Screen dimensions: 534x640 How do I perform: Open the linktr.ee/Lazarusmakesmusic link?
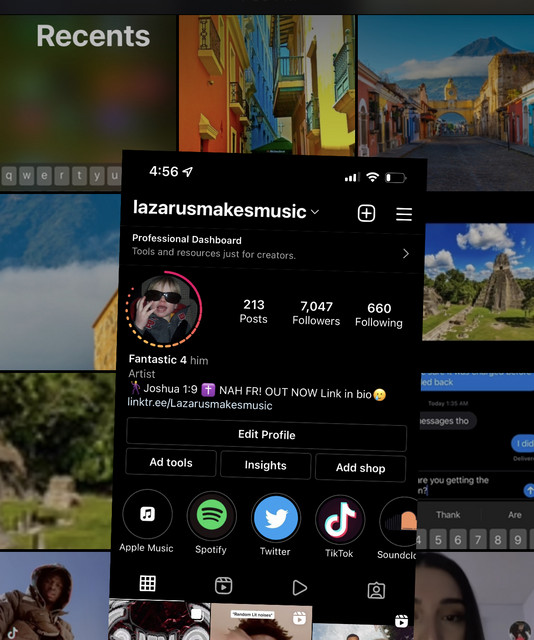tap(200, 404)
